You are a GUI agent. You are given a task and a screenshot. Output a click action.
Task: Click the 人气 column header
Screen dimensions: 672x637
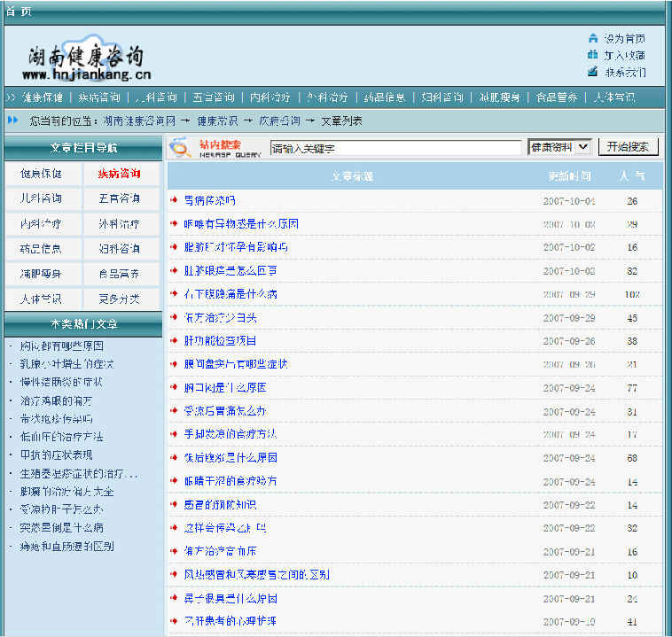click(632, 176)
